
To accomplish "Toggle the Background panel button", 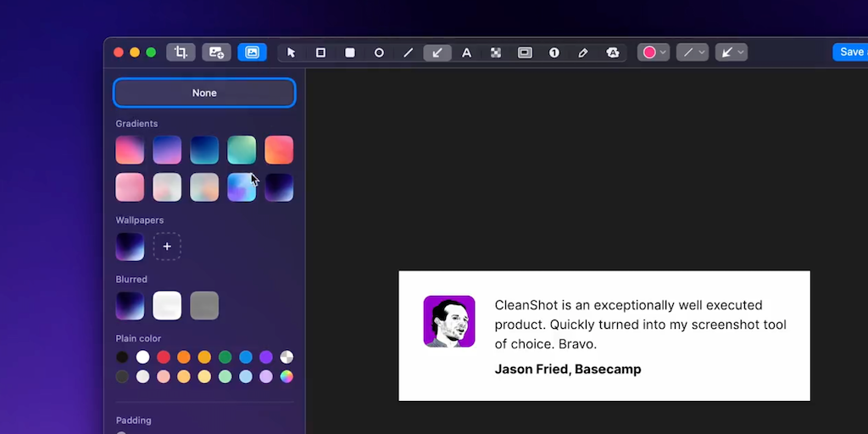I will [252, 53].
